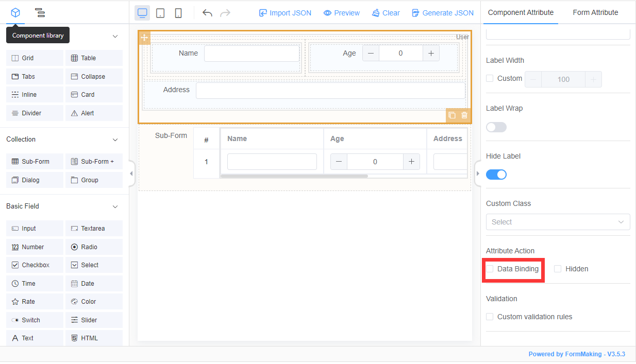Click Import JSON button
The image size is (636, 364).
coord(285,13)
